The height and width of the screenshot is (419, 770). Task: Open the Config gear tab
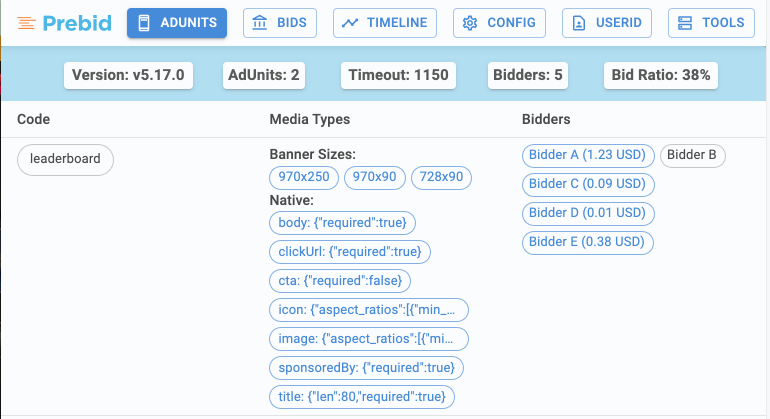pyautogui.click(x=499, y=23)
